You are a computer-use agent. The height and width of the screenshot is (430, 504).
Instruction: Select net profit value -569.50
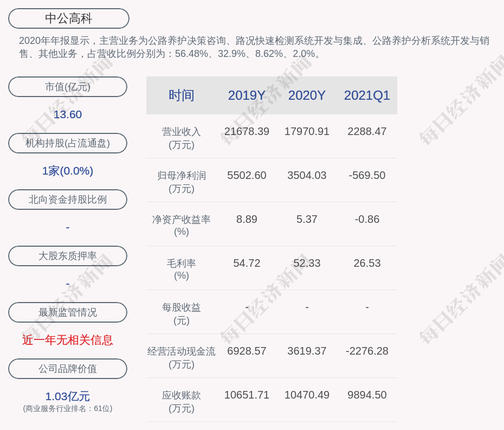[367, 175]
